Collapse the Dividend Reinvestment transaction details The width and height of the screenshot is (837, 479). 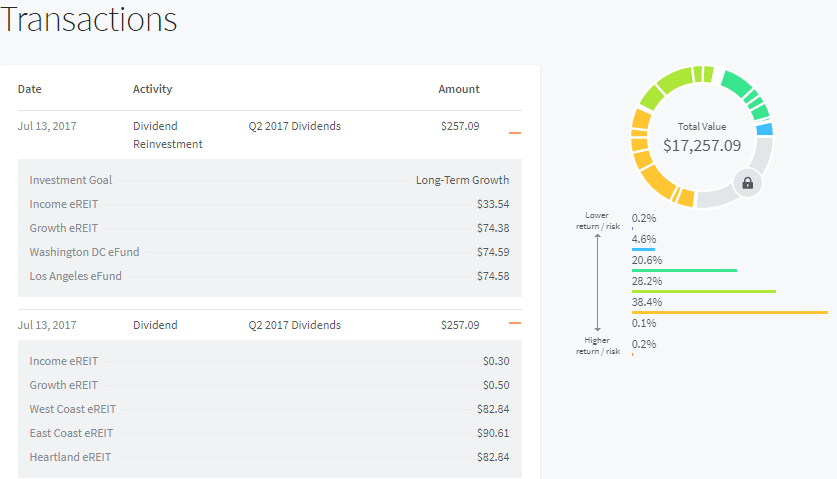point(515,132)
